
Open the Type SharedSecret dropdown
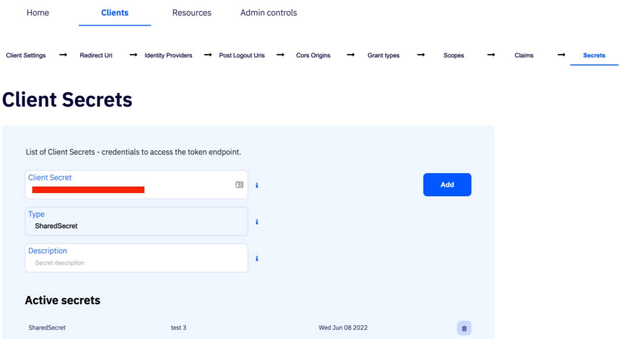click(136, 221)
